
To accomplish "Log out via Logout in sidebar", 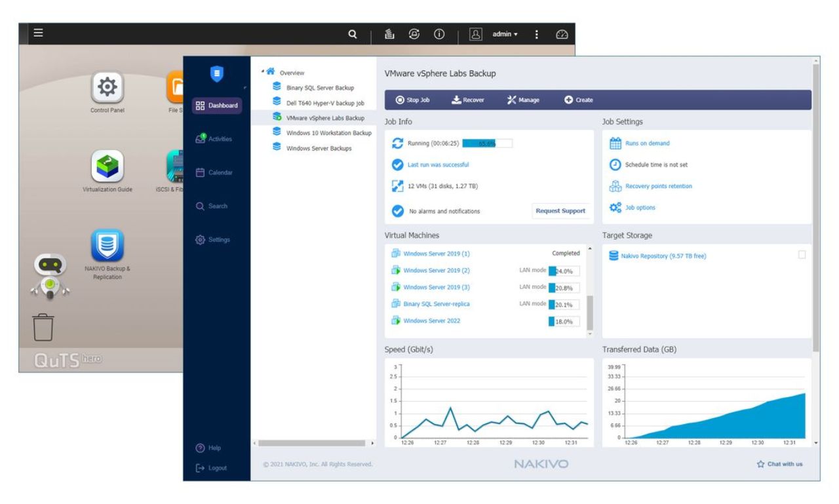I will [x=211, y=468].
